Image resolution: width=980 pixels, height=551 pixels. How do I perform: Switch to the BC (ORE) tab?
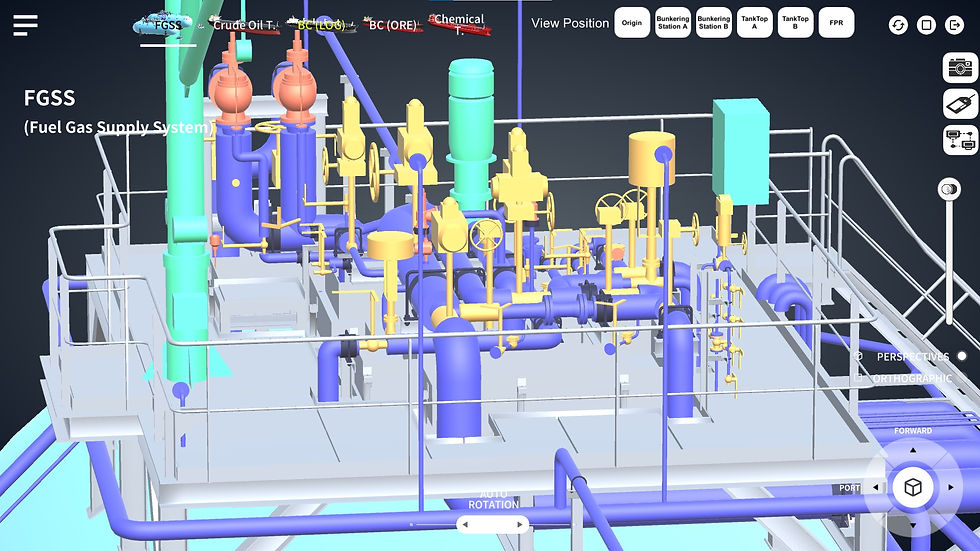click(x=392, y=25)
